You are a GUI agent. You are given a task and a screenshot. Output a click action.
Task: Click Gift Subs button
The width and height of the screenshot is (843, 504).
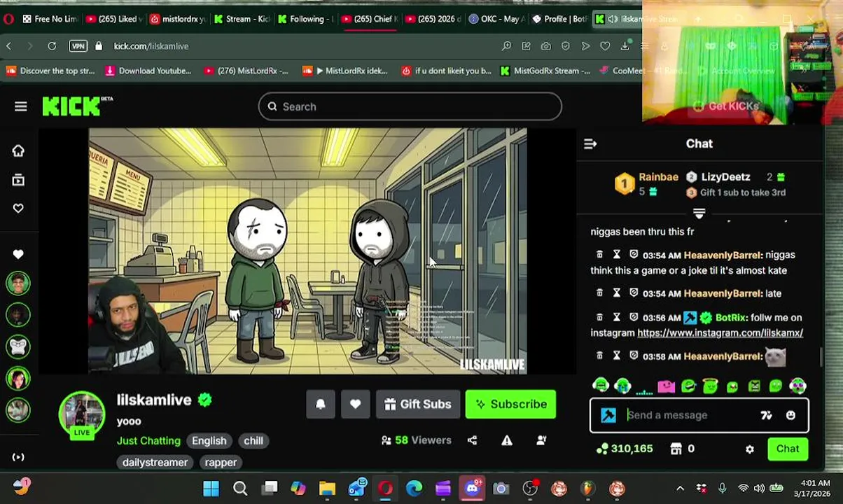tap(418, 404)
